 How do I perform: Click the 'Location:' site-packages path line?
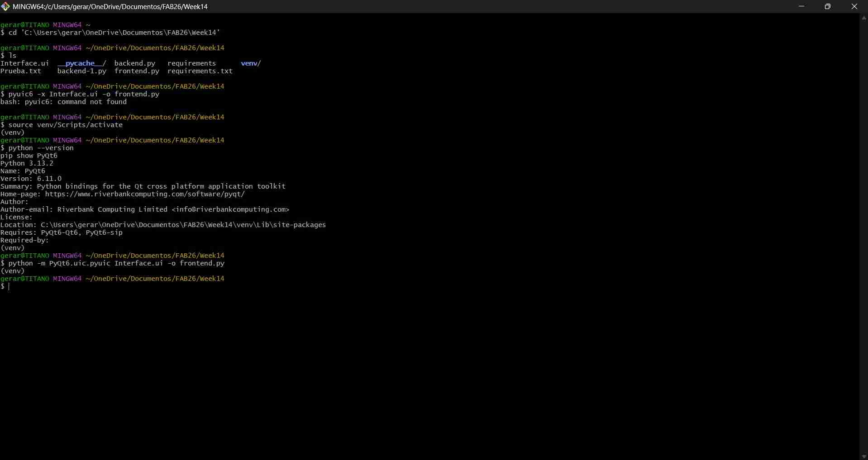coord(163,225)
